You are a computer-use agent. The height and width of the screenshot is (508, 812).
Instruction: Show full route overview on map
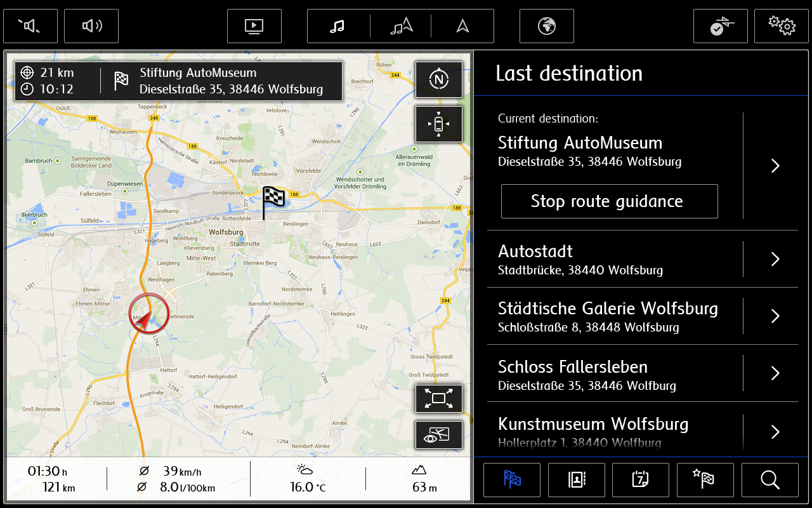(439, 399)
